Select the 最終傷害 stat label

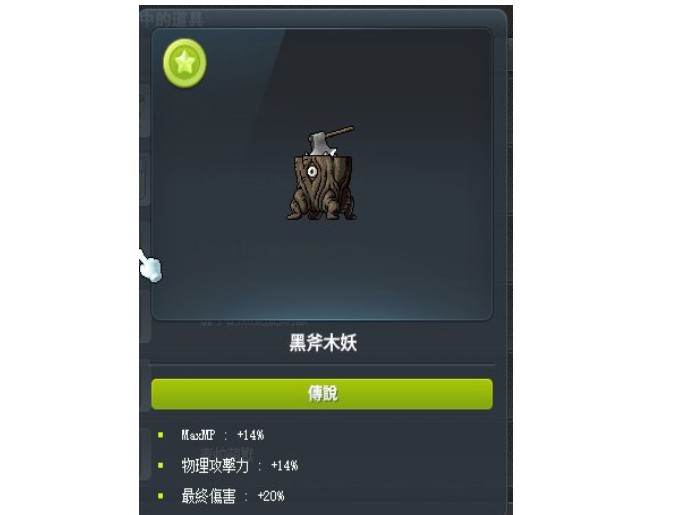pyautogui.click(x=208, y=496)
